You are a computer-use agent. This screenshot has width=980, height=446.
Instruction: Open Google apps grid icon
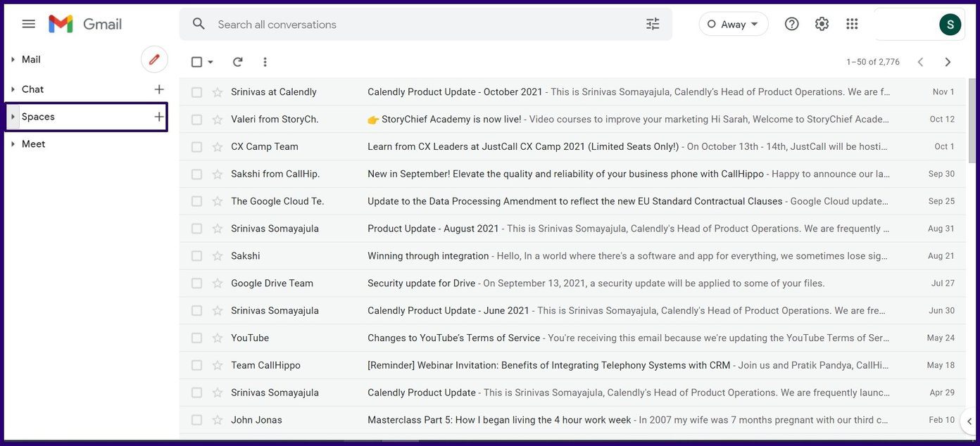tap(852, 24)
